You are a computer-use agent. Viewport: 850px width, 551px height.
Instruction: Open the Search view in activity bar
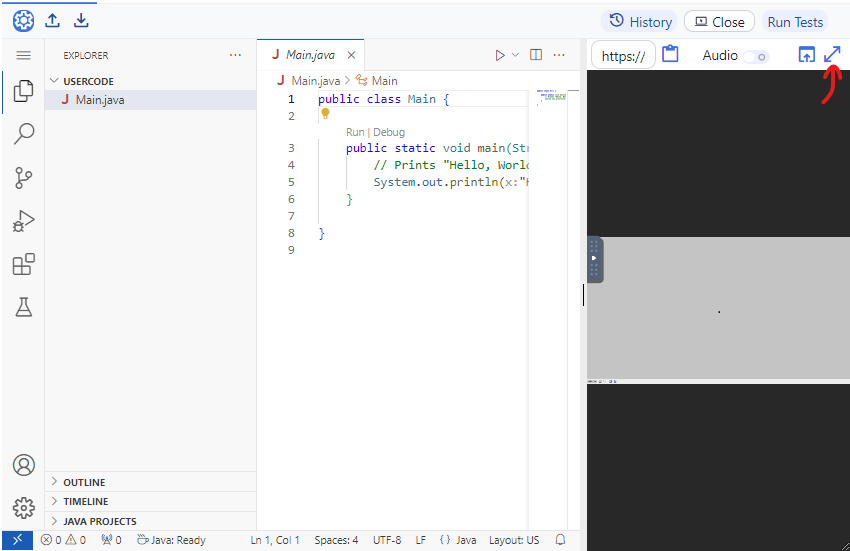pyautogui.click(x=23, y=134)
